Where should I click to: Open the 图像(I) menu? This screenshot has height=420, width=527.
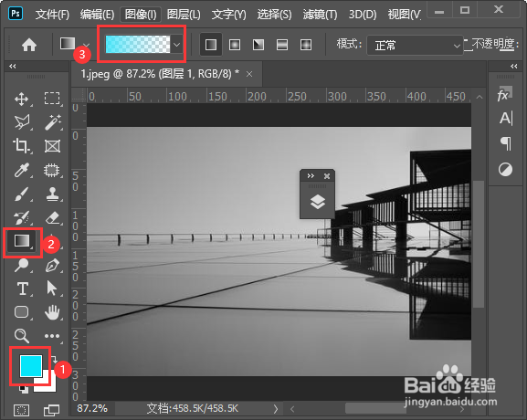click(x=141, y=15)
